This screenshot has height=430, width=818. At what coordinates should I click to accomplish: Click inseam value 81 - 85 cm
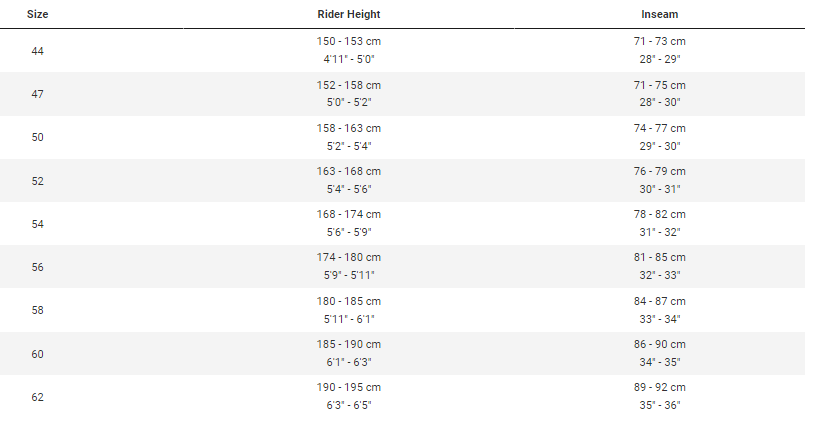point(659,257)
